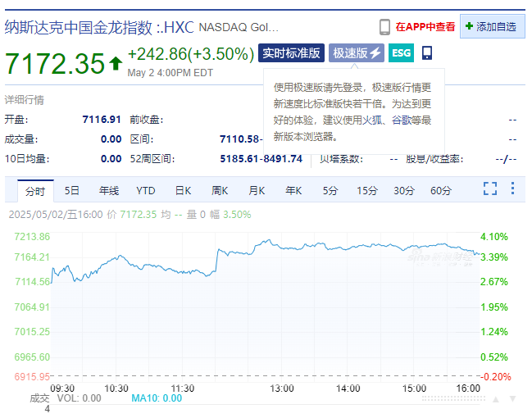532x418 pixels.
Task: Select the 周K weekly chart tab
Action: [x=220, y=191]
